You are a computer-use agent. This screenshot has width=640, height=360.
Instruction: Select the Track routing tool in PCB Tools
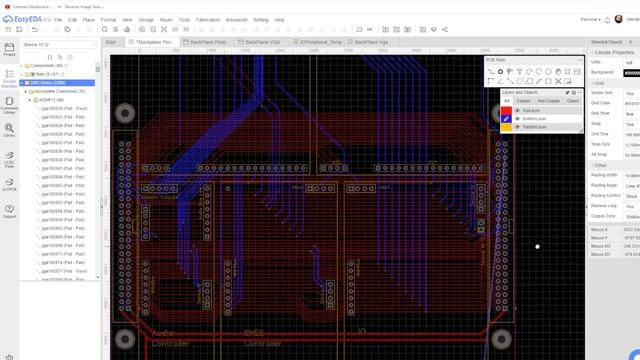point(491,71)
